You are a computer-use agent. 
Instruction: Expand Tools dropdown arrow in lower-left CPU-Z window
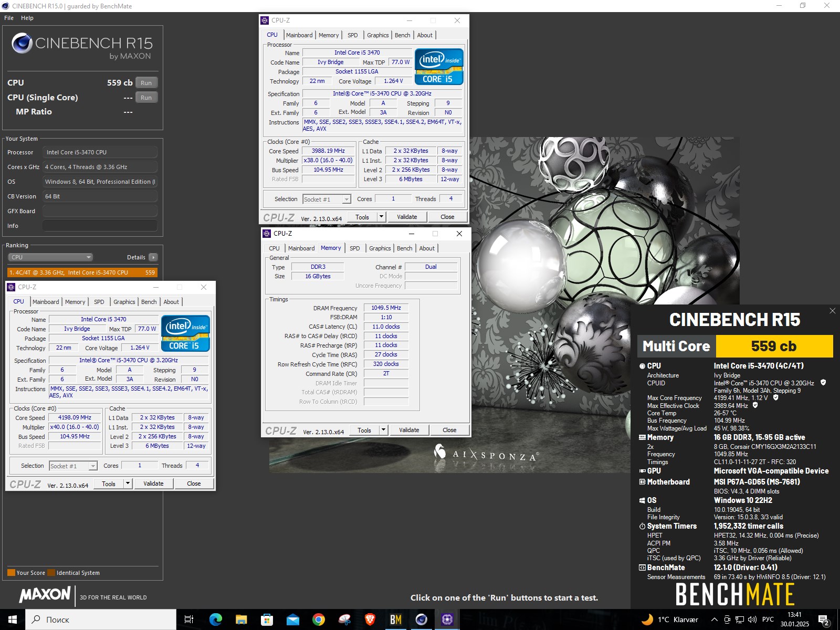click(128, 484)
